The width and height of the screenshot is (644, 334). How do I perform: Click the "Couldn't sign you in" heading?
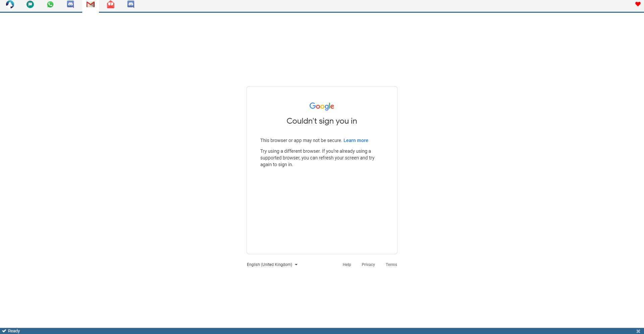[322, 121]
